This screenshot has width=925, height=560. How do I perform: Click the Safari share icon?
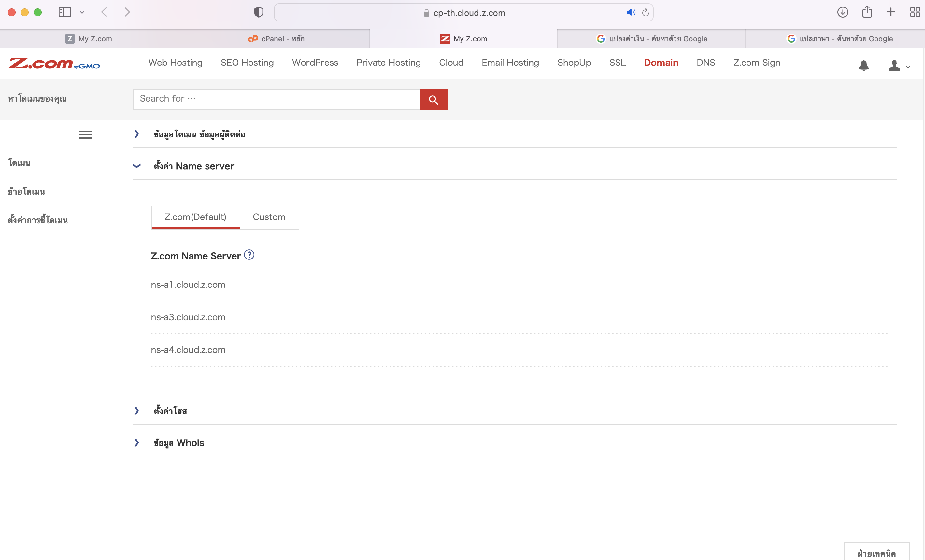[867, 12]
